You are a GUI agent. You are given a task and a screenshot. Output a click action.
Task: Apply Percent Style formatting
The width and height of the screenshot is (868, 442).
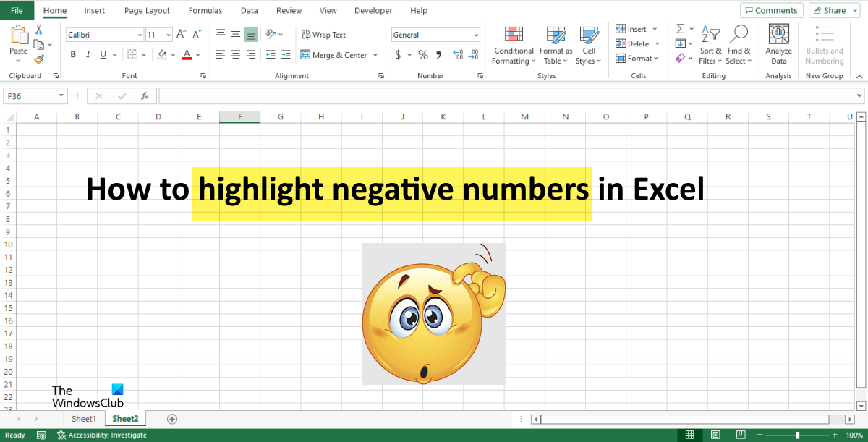tap(422, 53)
